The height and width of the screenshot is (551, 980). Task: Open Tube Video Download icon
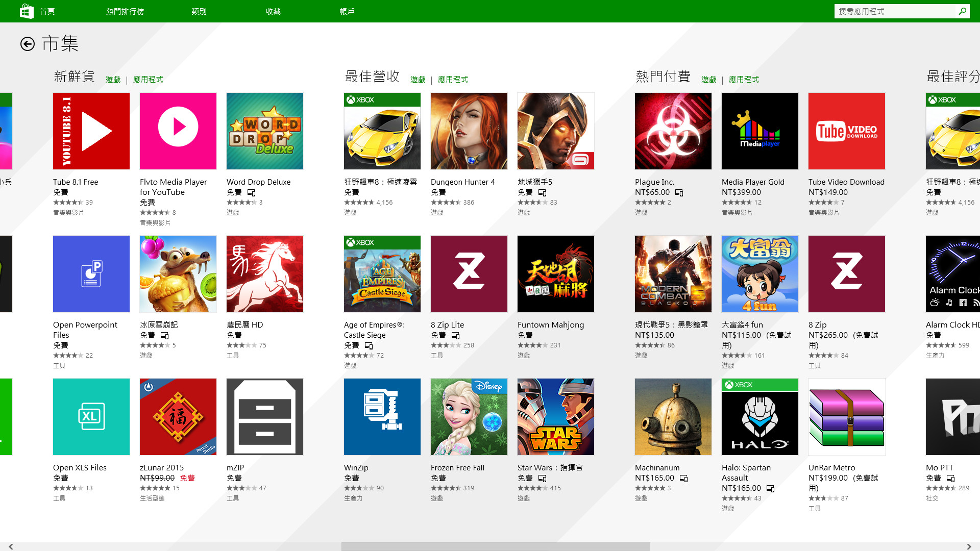847,131
